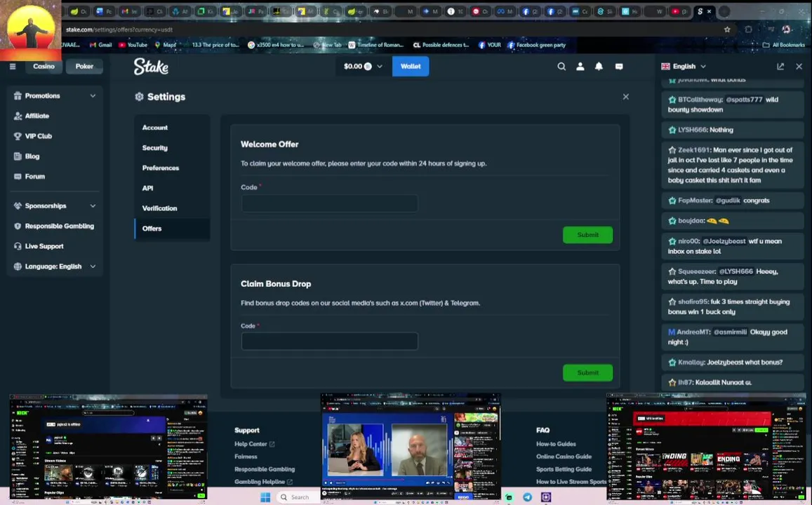Open the $0.00 balance currency dropdown
The image size is (812, 505).
click(363, 66)
